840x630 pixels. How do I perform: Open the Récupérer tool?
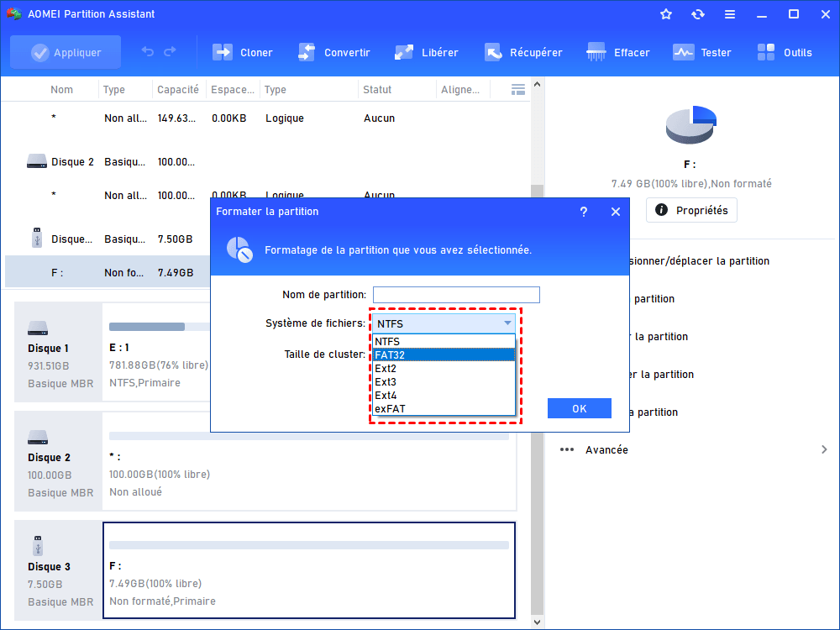[x=522, y=52]
